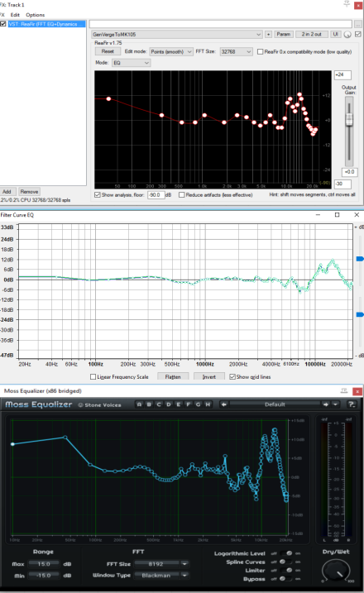Open the FX menu
The width and height of the screenshot is (364, 593).
pos(2,15)
